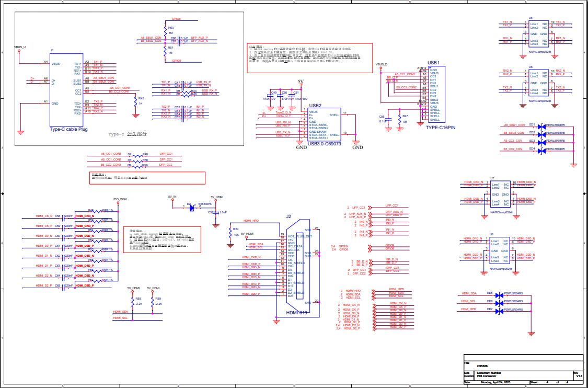Select resistor R47 0R
This screenshot has height=388, width=588.
click(400, 119)
